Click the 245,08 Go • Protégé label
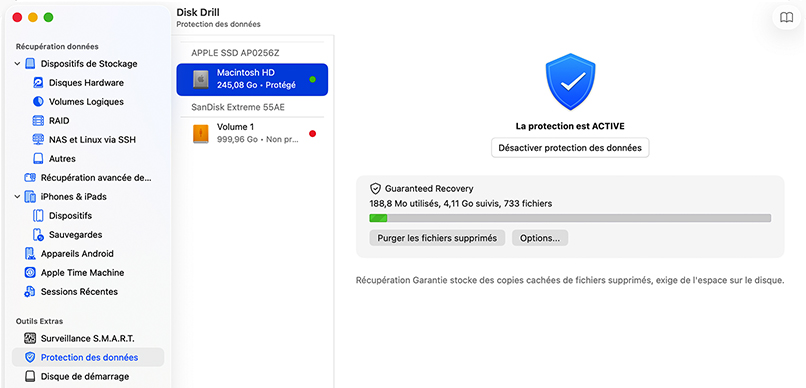Screen dimensions: 806x388 click(x=257, y=85)
